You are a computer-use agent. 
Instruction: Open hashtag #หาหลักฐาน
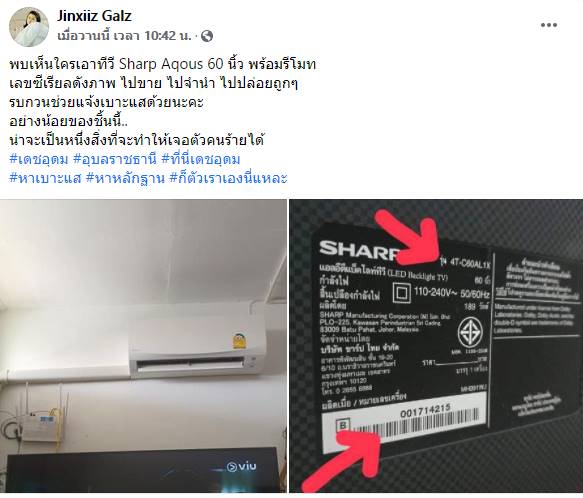(x=125, y=178)
